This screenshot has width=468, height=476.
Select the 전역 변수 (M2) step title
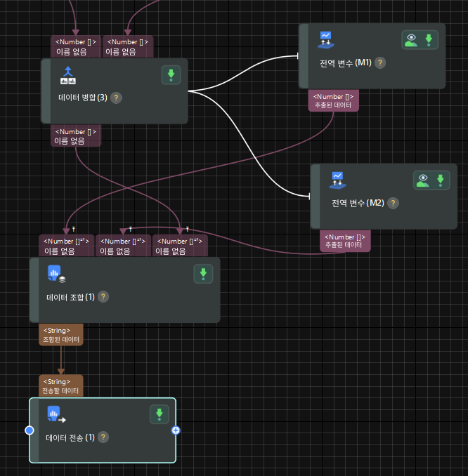coord(358,203)
